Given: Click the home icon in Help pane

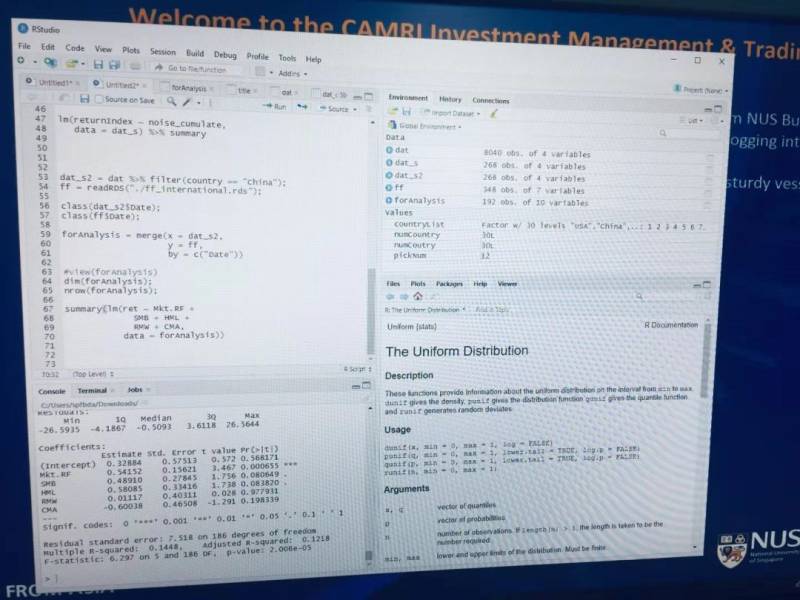Looking at the screenshot, I should (x=417, y=297).
